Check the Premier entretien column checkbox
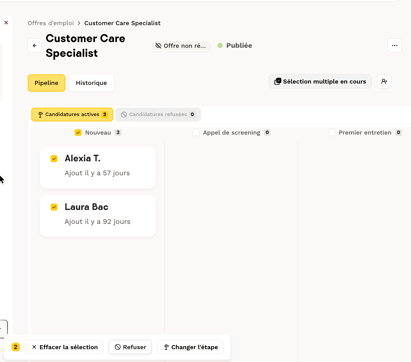 332,133
